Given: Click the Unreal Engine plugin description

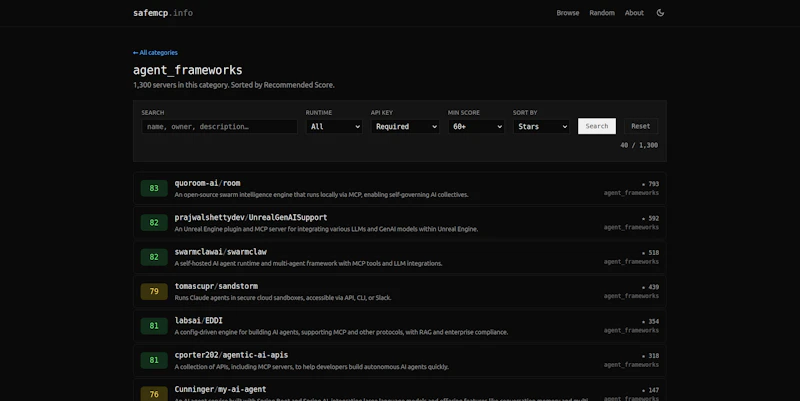Looking at the screenshot, I should point(326,229).
